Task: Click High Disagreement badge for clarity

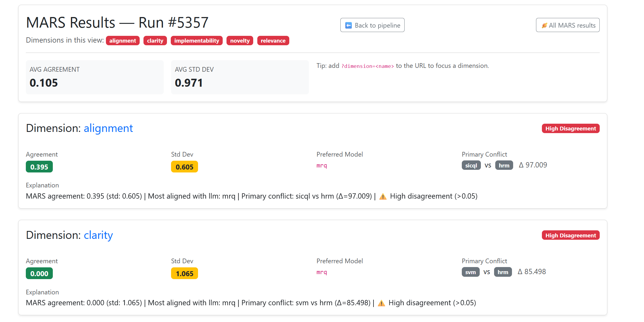Action: point(570,235)
